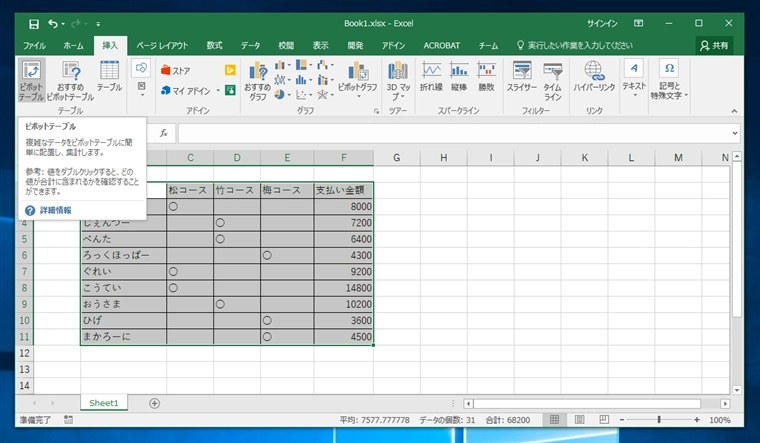
Task: Switch to Normal view in status bar
Action: point(554,420)
